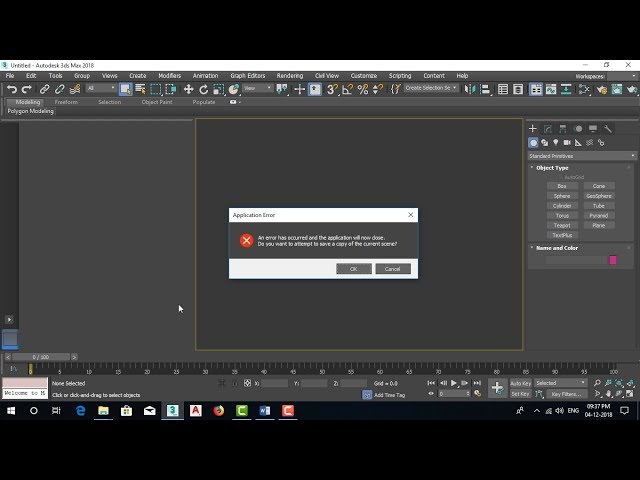
Task: Open the Modifiers menu
Action: 169,76
